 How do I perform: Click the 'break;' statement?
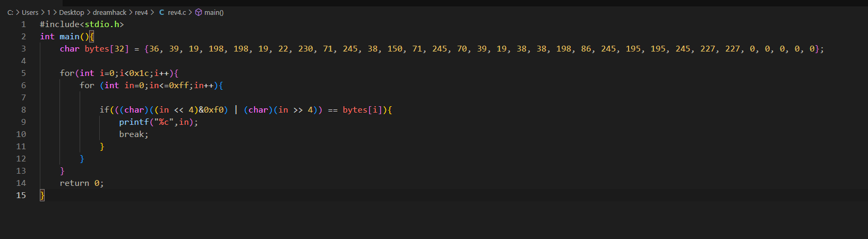(134, 134)
